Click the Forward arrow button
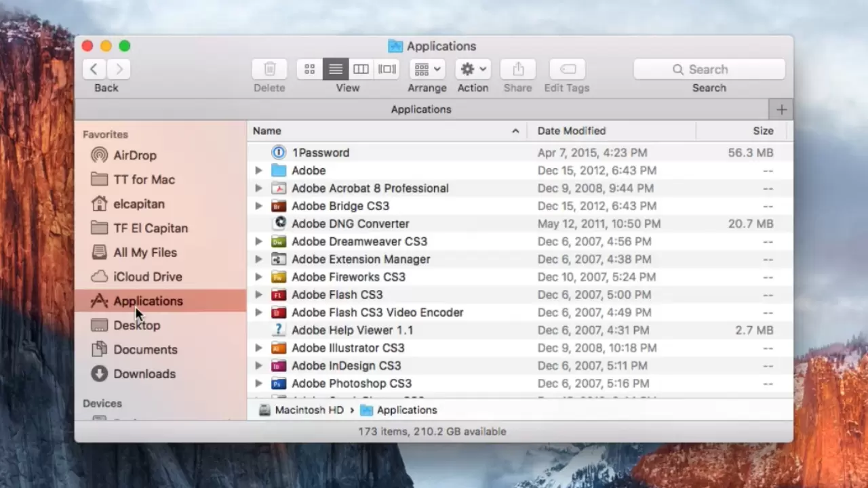868x488 pixels. click(x=119, y=69)
